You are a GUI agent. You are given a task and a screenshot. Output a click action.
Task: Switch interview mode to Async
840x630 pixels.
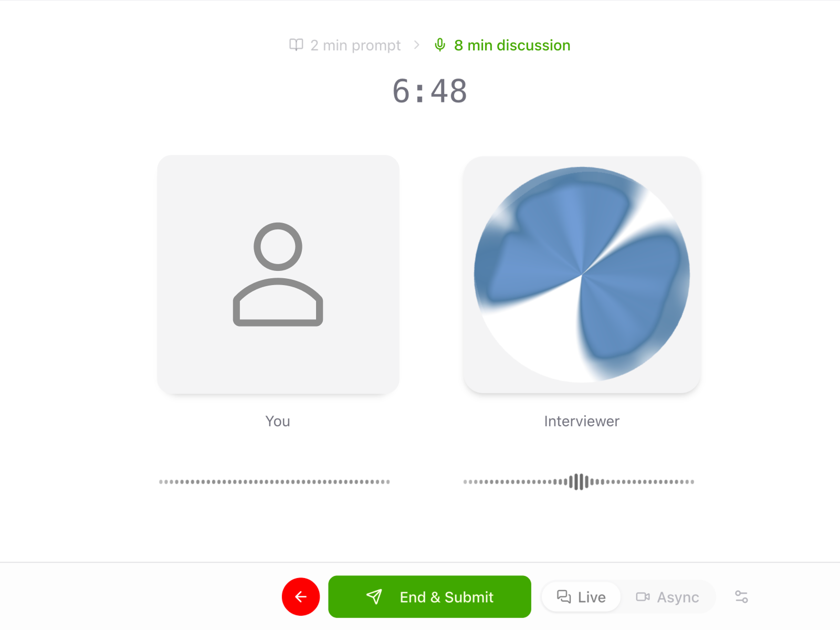pyautogui.click(x=667, y=597)
